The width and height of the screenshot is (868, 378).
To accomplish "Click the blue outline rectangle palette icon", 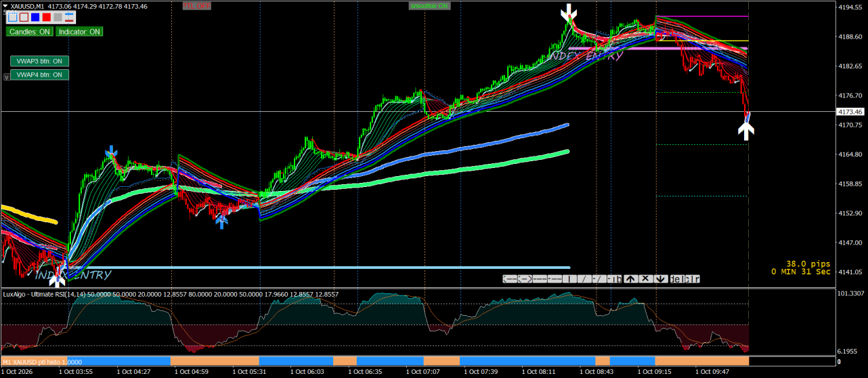I will pos(12,17).
